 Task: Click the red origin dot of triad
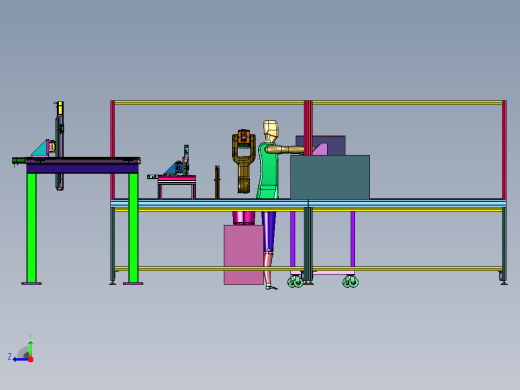click(x=31, y=359)
